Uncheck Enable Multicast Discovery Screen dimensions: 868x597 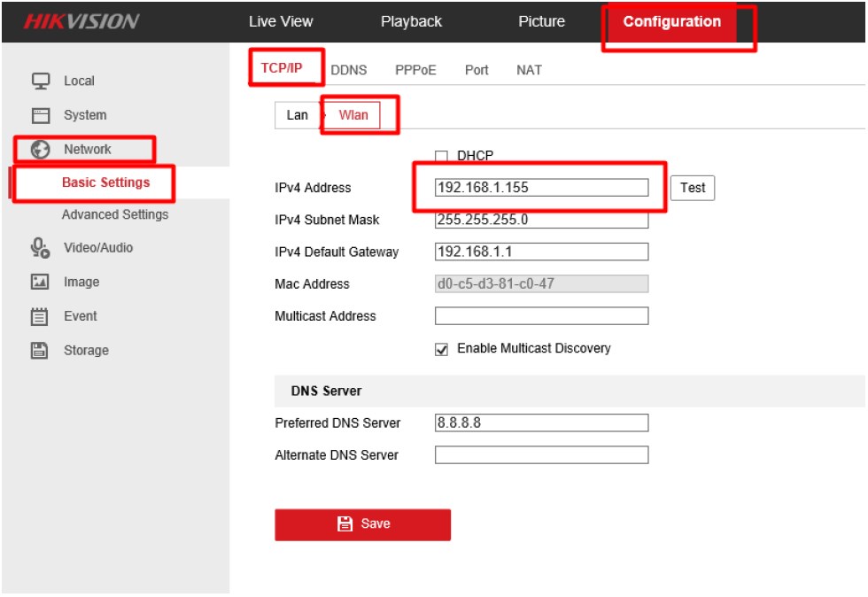click(x=442, y=350)
